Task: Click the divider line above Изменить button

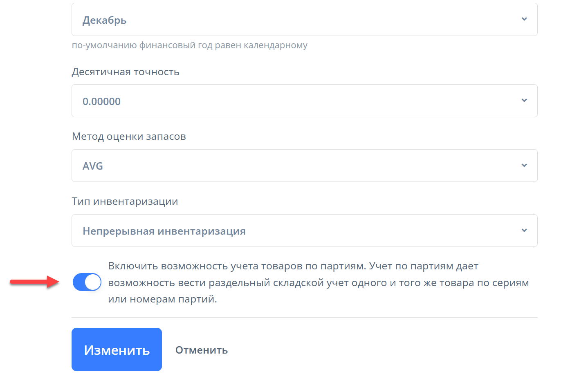Action: (304, 317)
